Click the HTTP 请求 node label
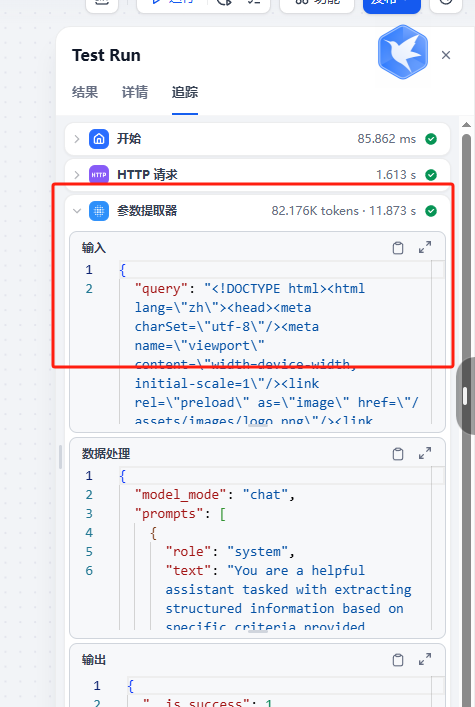Viewport: 475px width, 707px height. coord(148,174)
